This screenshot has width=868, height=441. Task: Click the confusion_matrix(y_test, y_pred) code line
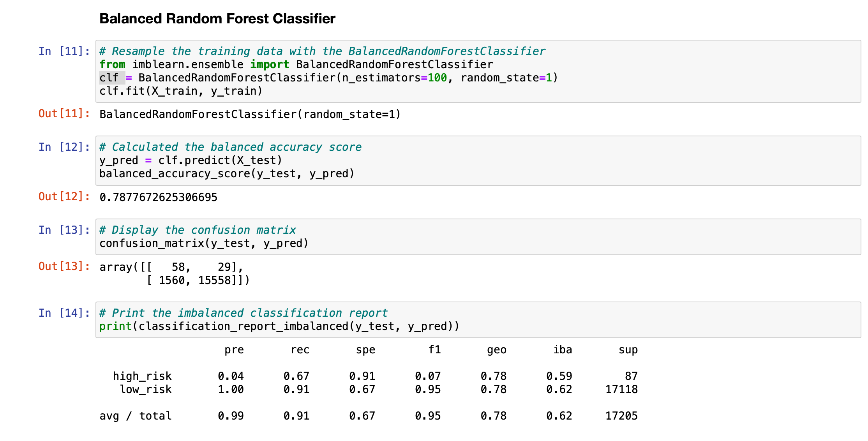coord(204,243)
